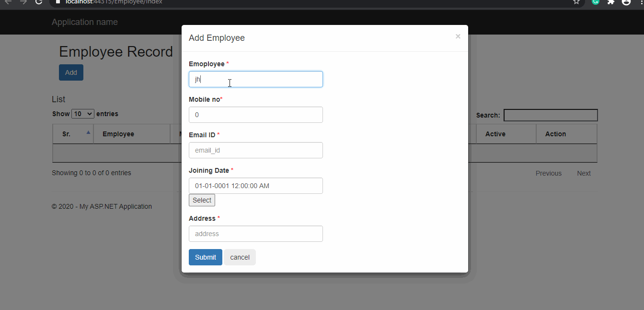Viewport: 644px width, 310px height.
Task: Submit the Add Employee form
Action: 205,257
